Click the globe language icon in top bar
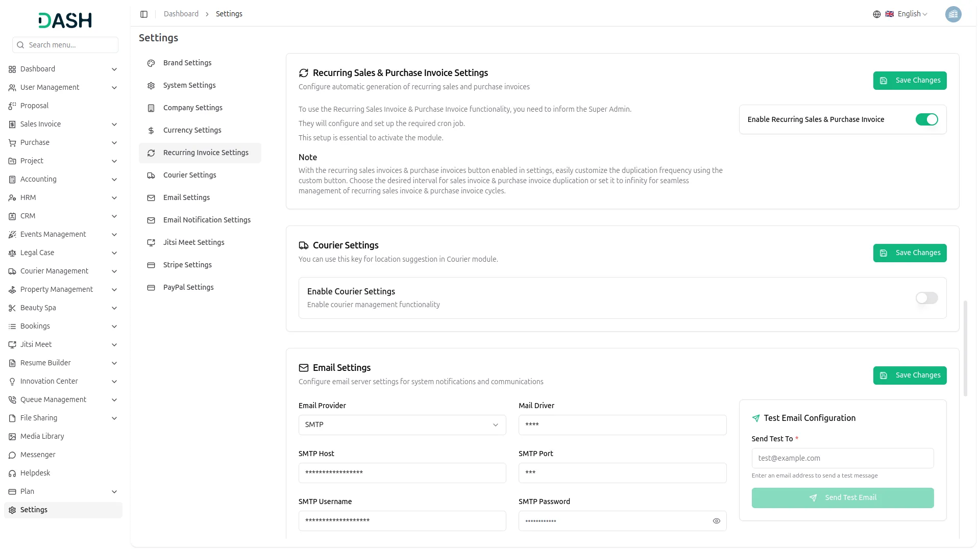980x551 pixels. [877, 14]
